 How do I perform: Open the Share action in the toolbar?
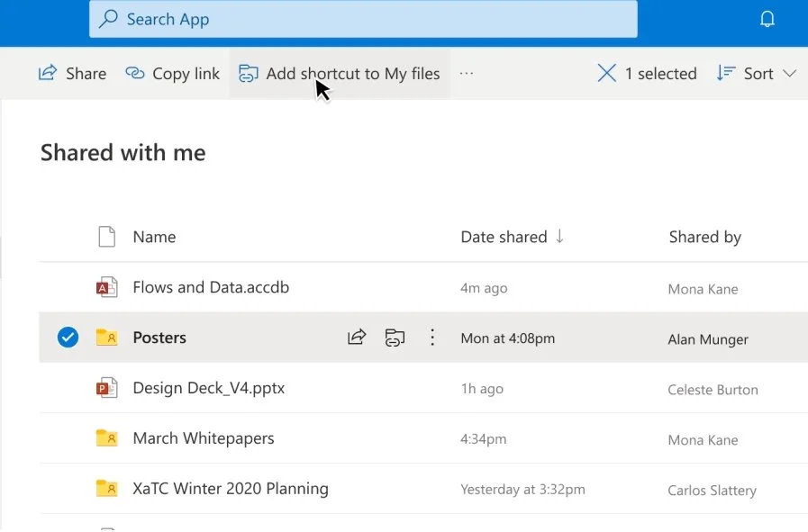click(72, 73)
